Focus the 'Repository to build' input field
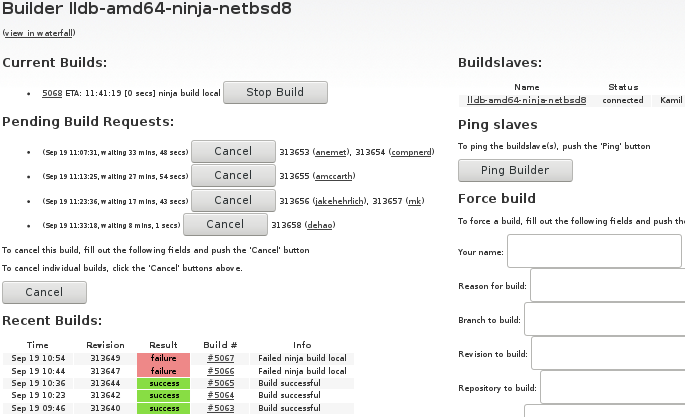The height and width of the screenshot is (417, 685). click(x=613, y=387)
